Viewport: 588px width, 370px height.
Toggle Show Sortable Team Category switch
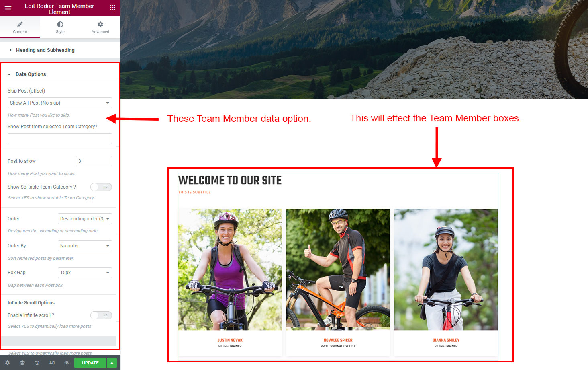click(101, 187)
